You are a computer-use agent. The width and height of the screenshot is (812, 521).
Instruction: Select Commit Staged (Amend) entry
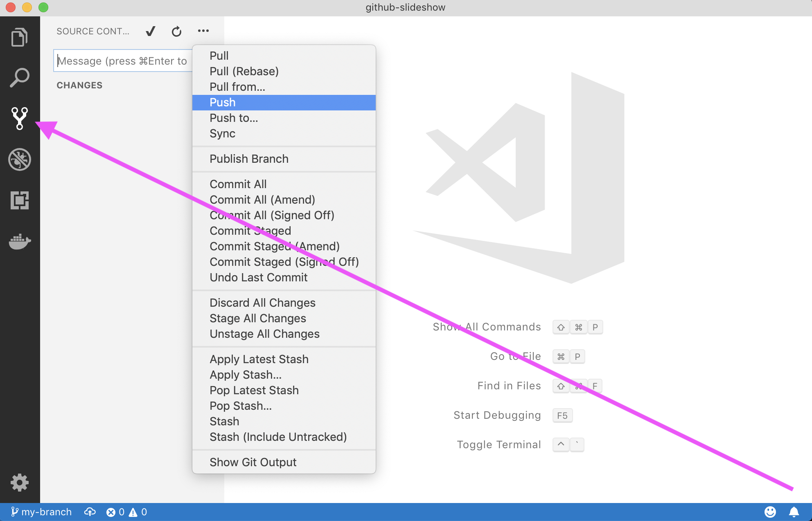pyautogui.click(x=284, y=246)
